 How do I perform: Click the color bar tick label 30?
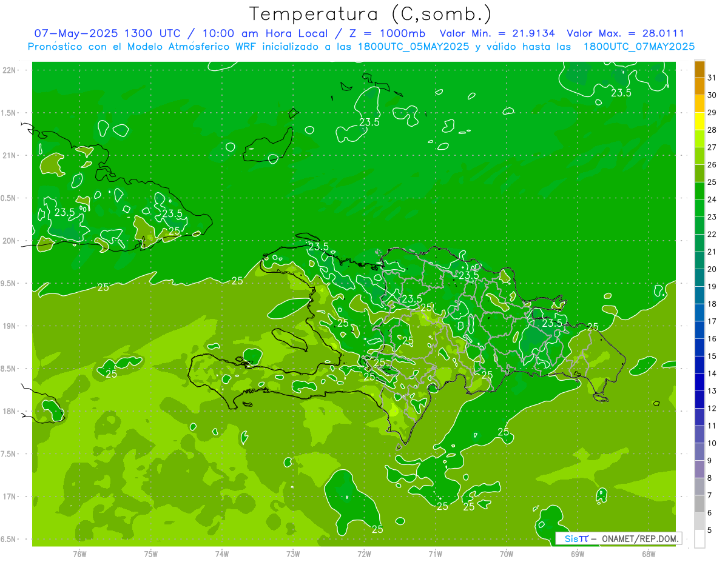(712, 95)
